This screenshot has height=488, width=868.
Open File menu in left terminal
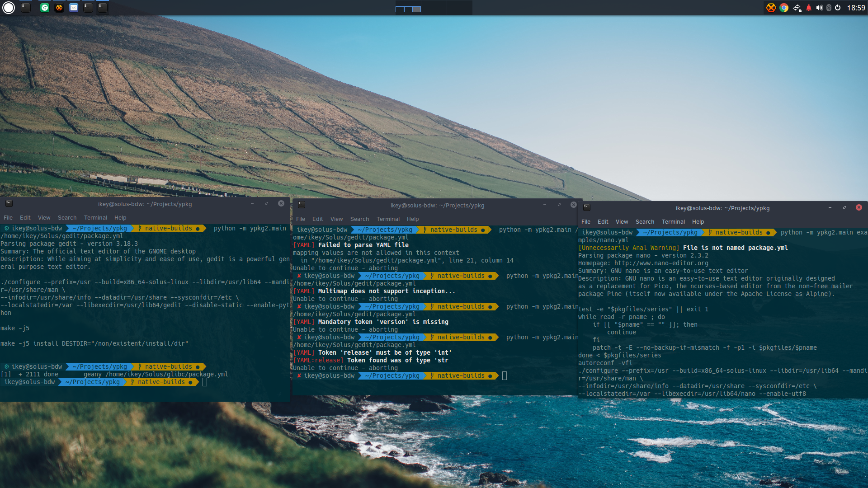[x=8, y=218]
